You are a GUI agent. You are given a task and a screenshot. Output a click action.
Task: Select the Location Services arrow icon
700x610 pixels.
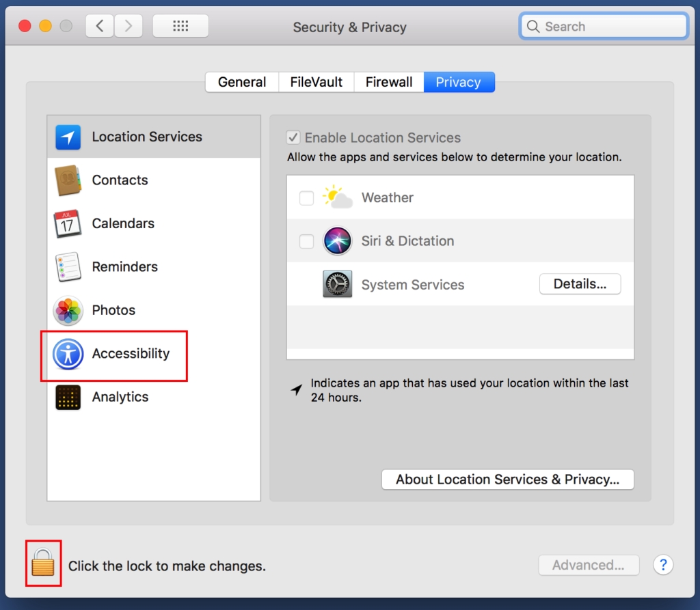click(68, 137)
